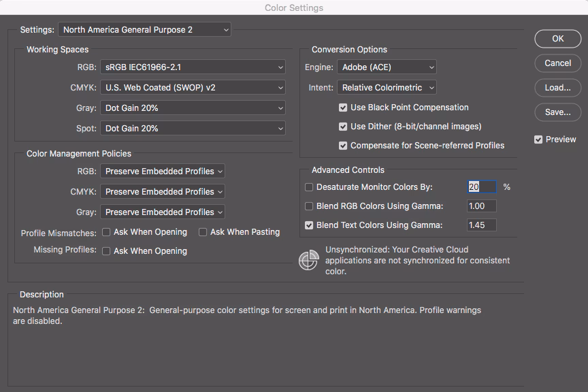The height and width of the screenshot is (392, 588).
Task: Enable Ask When Opening for profile mismatches
Action: pyautogui.click(x=106, y=232)
